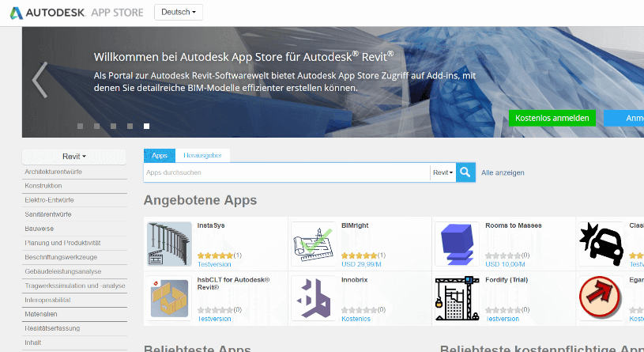
Task: Click the Rooms to Masses title
Action: tap(514, 225)
